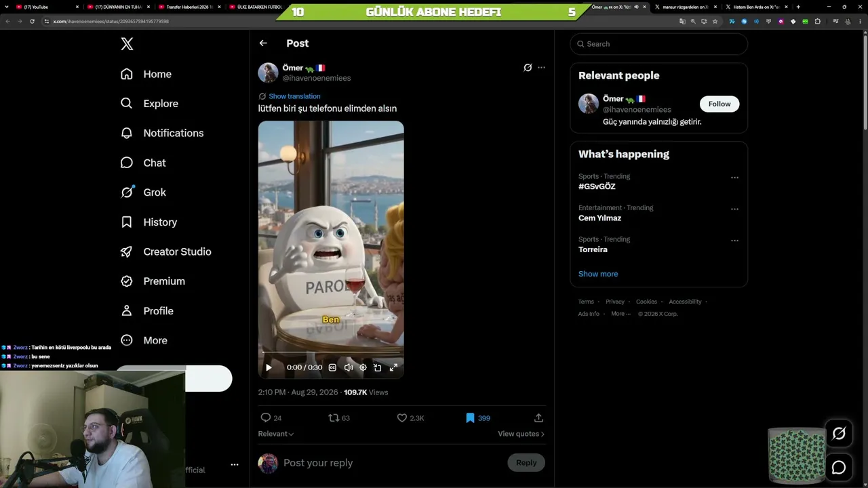868x488 pixels.
Task: Open View quotes link
Action: click(x=521, y=434)
